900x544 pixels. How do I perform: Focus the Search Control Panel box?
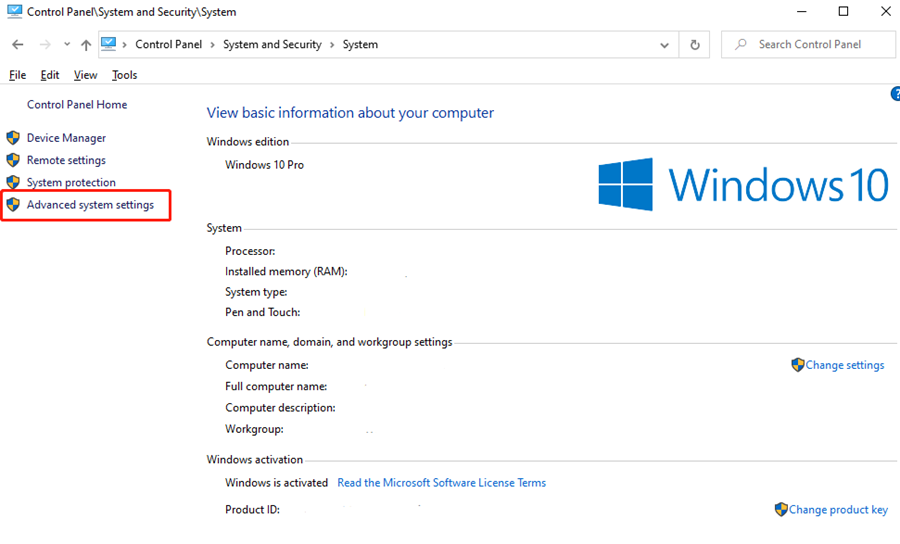point(808,44)
